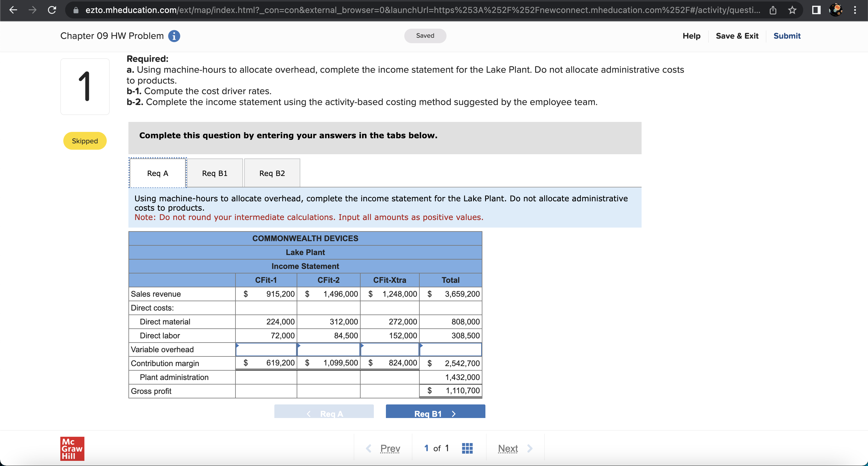This screenshot has width=868, height=466.
Task: Switch to the Req B1 tab
Action: coord(215,173)
